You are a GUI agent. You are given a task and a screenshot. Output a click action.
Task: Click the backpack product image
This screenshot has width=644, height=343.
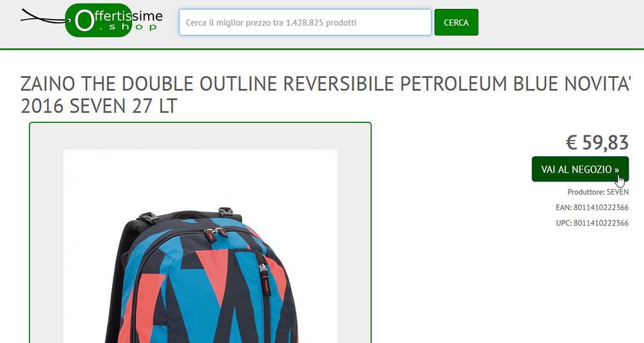click(200, 246)
